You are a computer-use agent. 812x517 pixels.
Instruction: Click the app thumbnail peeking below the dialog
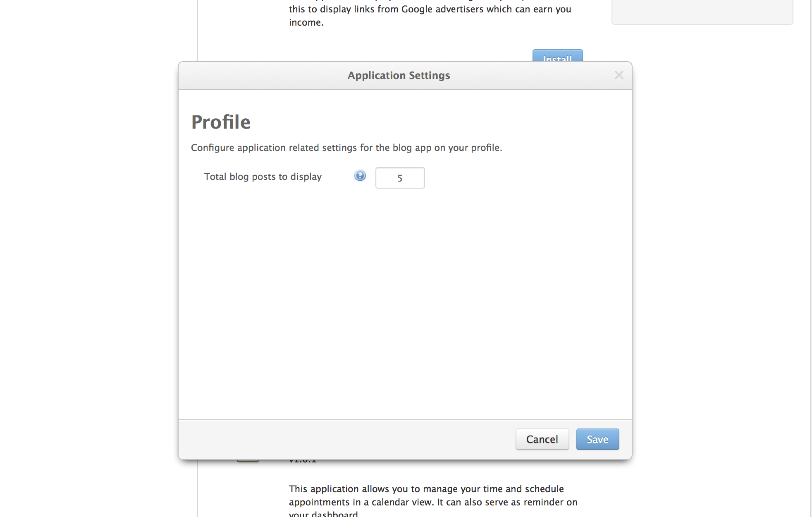[x=248, y=461]
